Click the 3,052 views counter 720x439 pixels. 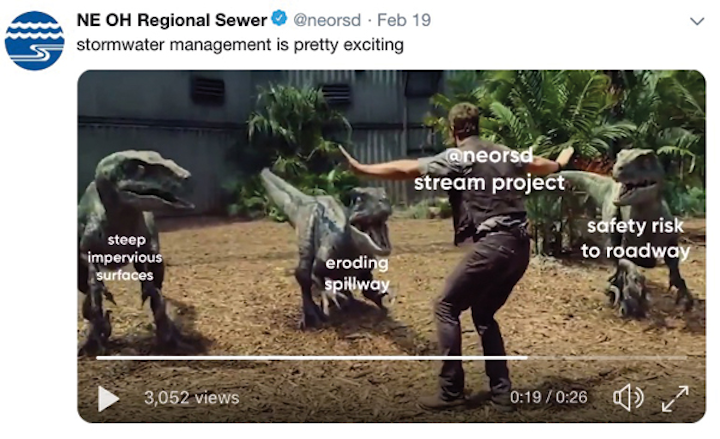click(191, 398)
